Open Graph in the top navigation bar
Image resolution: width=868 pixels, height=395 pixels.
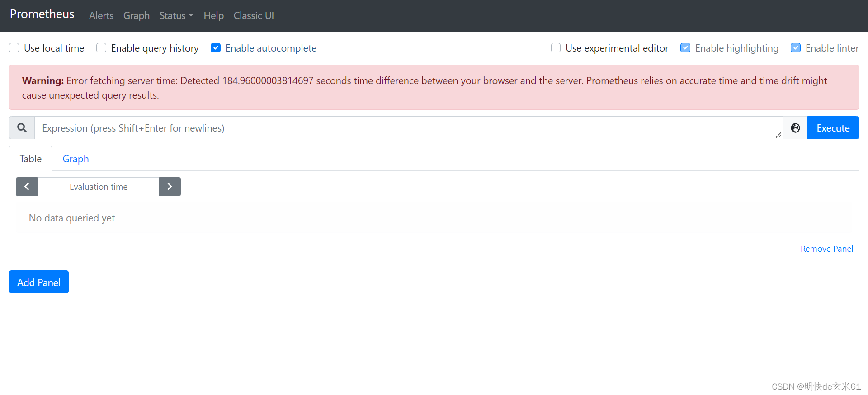coord(137,15)
